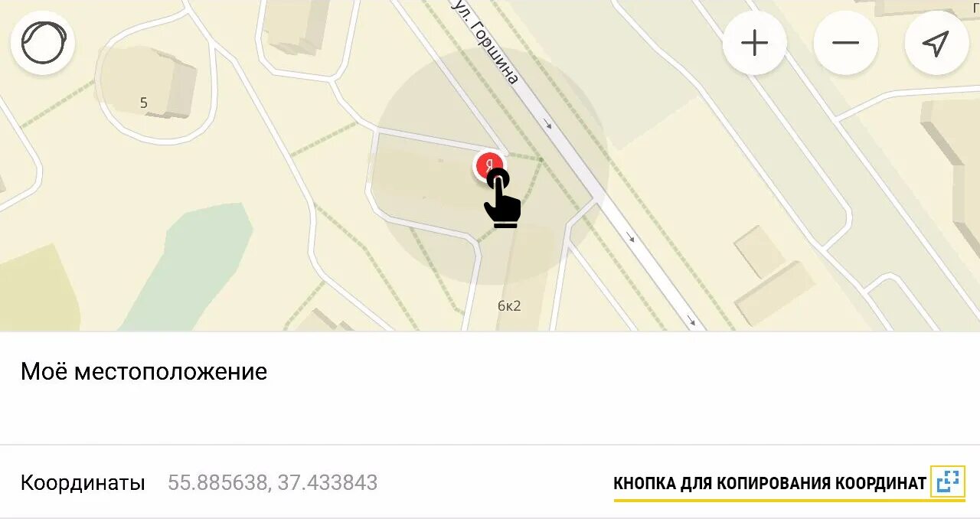Select the 6к2 building label
This screenshot has height=519, width=980.
click(509, 306)
